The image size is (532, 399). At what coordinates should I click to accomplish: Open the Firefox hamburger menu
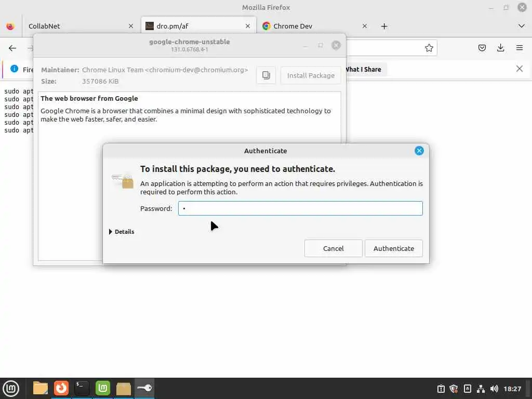[520, 48]
